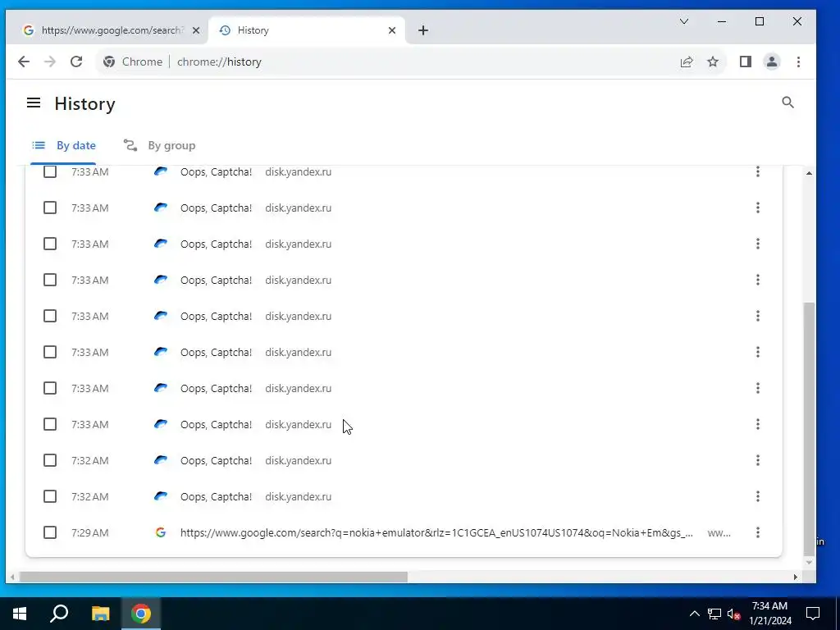Close the History tab
Screen dimensions: 840x630
click(392, 30)
